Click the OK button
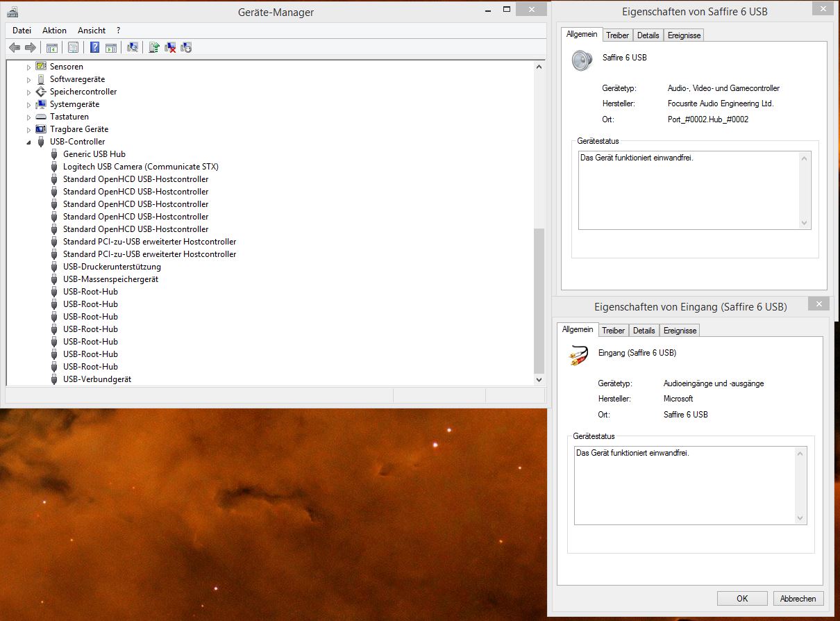 [742, 598]
